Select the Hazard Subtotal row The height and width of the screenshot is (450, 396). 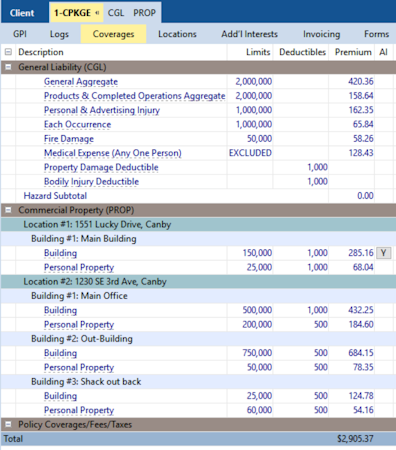tap(198, 196)
